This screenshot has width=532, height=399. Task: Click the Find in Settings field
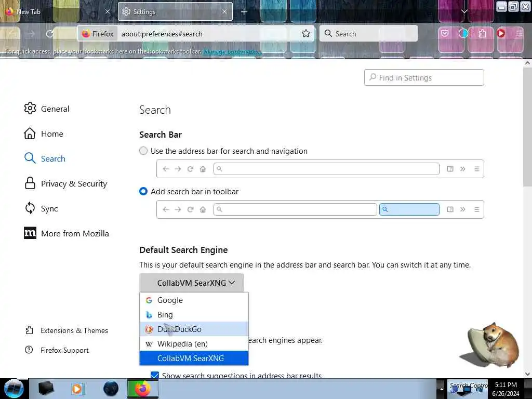(x=424, y=78)
